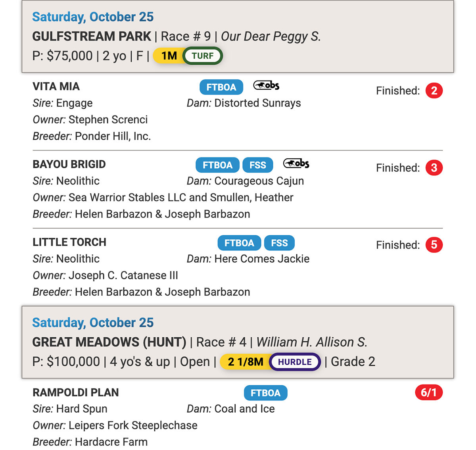This screenshot has width=476, height=450.
Task: Click the FTBOA badge for Vita Mia
Action: 221,87
